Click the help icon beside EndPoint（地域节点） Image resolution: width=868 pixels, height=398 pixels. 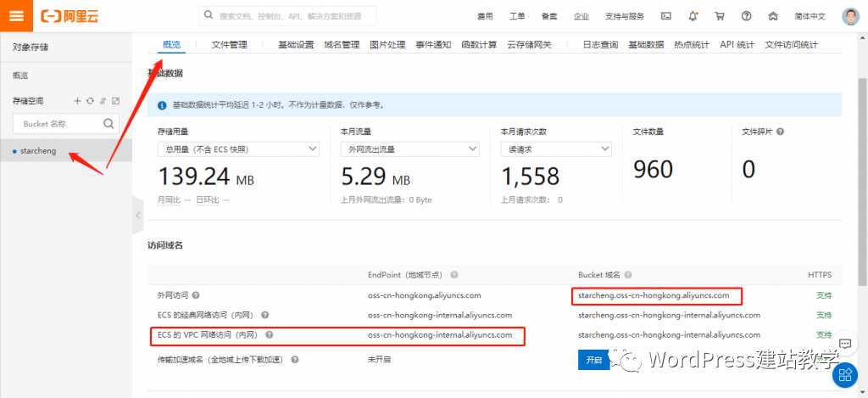[x=454, y=275]
